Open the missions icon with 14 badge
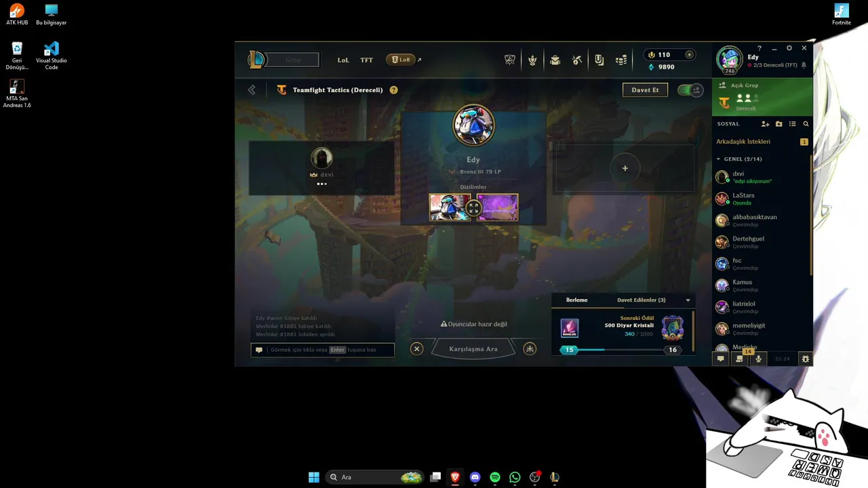868x488 pixels. tap(740, 359)
